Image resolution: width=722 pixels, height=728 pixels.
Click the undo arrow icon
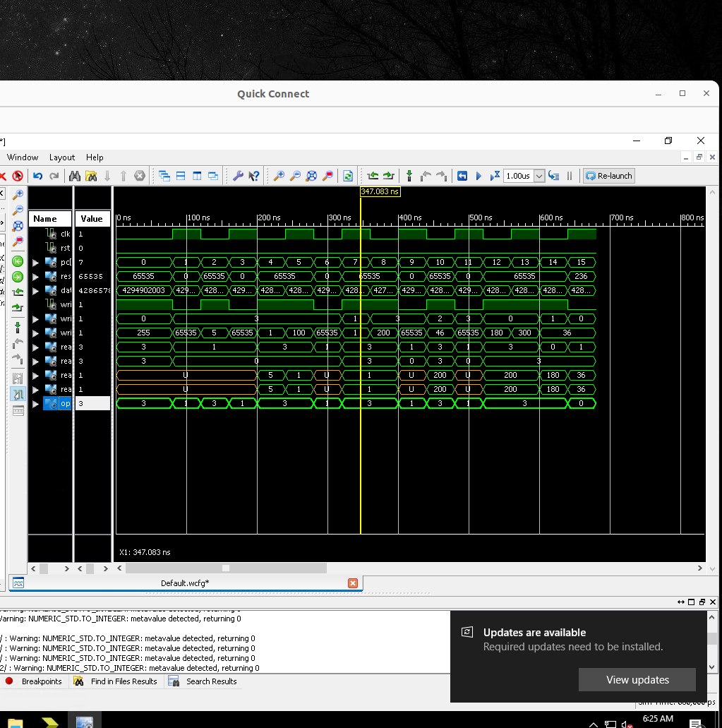coord(38,176)
